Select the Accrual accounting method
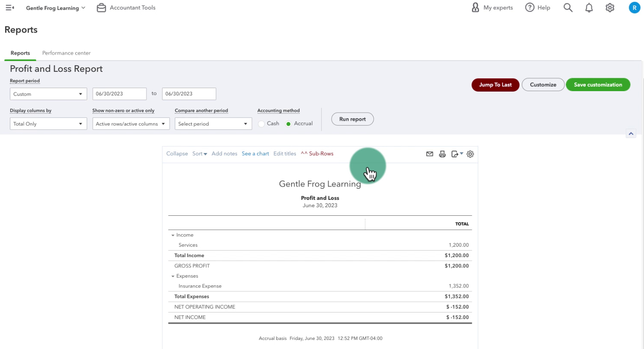 click(289, 124)
